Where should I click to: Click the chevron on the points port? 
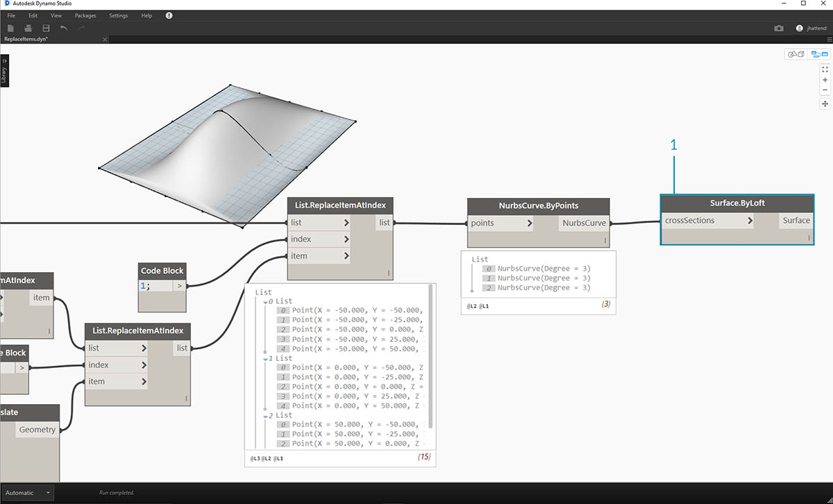point(530,224)
